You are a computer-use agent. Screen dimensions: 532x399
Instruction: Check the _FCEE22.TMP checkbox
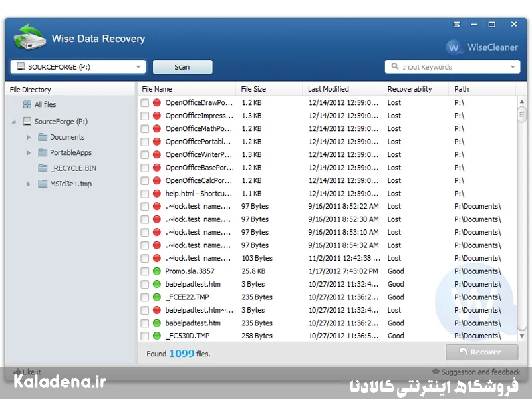tap(145, 297)
